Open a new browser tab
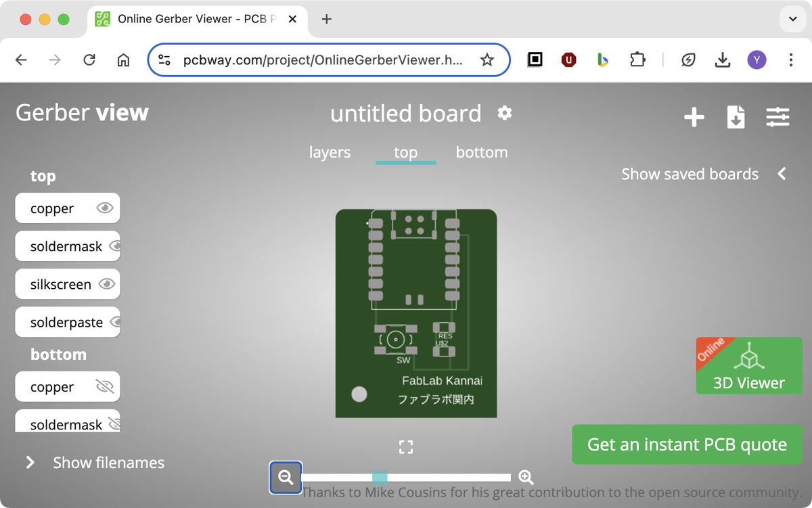Viewport: 812px width, 508px height. tap(326, 19)
